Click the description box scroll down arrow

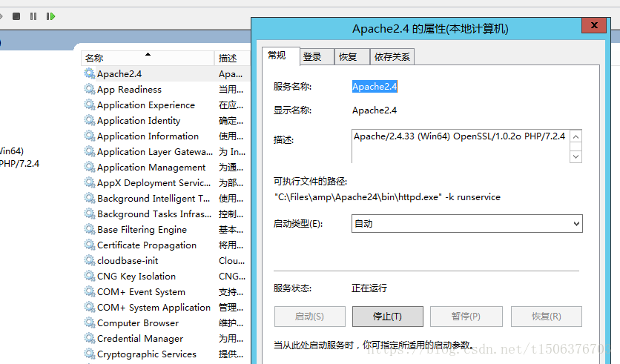click(x=576, y=156)
